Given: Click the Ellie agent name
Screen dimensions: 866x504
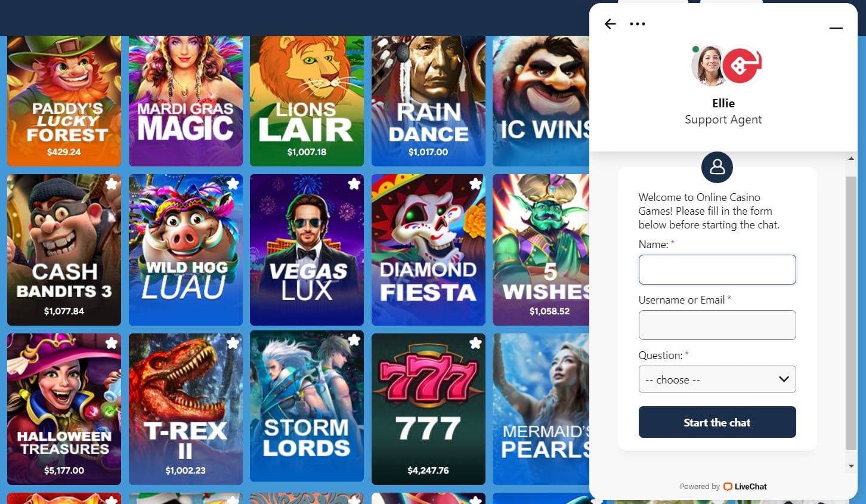Looking at the screenshot, I should click(x=723, y=103).
